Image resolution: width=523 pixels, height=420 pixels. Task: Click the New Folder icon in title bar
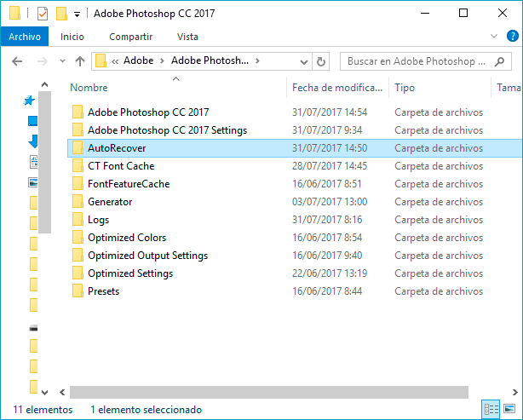click(60, 14)
